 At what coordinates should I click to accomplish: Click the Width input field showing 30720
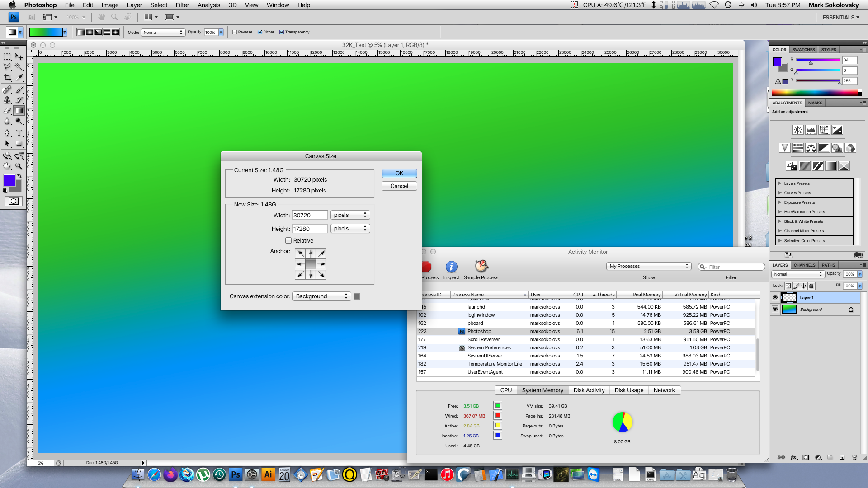310,215
